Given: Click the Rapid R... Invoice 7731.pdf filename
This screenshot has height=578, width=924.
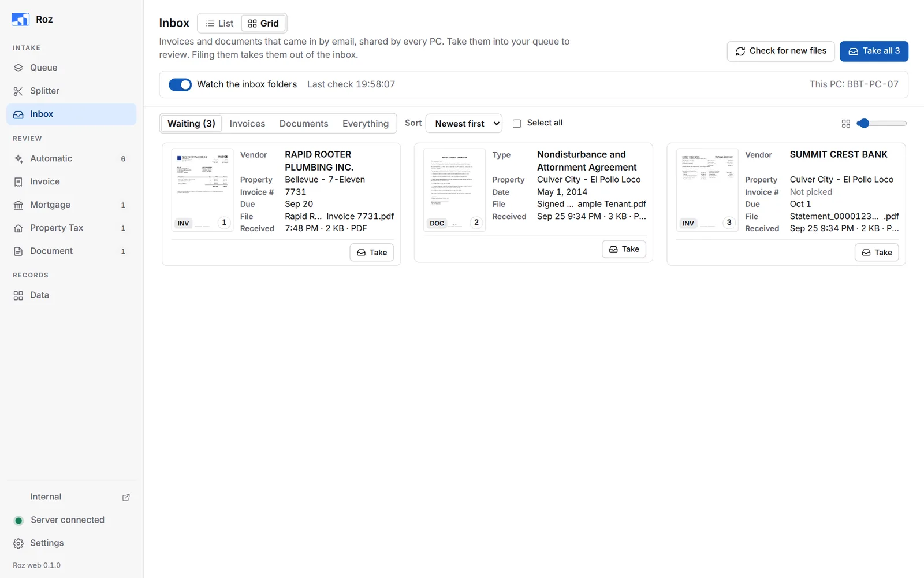Looking at the screenshot, I should coord(340,216).
